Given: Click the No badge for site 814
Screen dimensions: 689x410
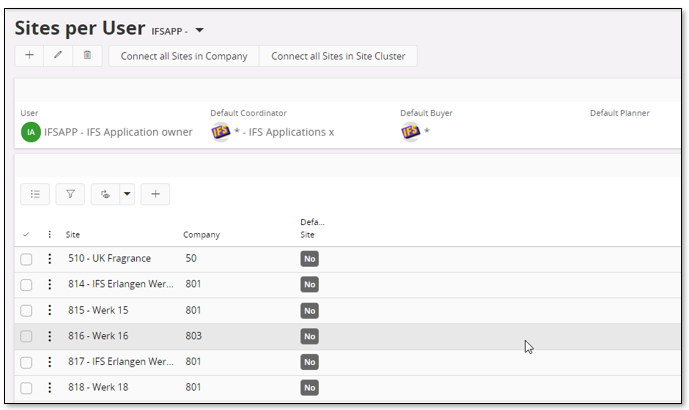Looking at the screenshot, I should pyautogui.click(x=309, y=285).
